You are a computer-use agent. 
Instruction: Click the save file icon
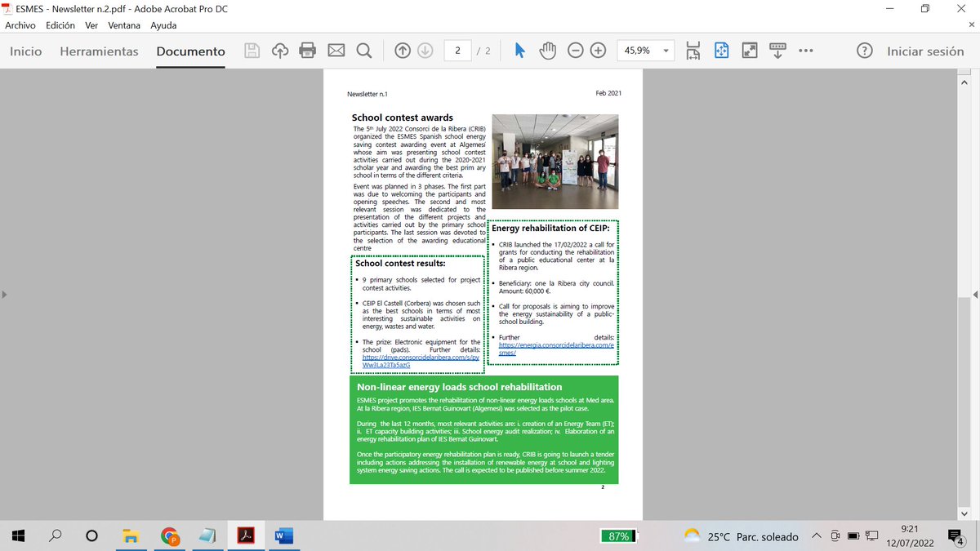[x=253, y=51]
